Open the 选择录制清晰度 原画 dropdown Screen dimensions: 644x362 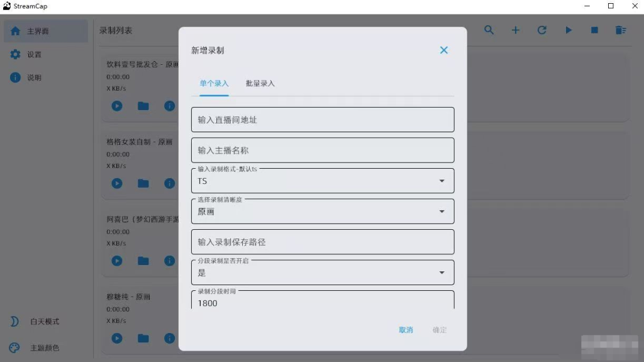click(x=323, y=212)
